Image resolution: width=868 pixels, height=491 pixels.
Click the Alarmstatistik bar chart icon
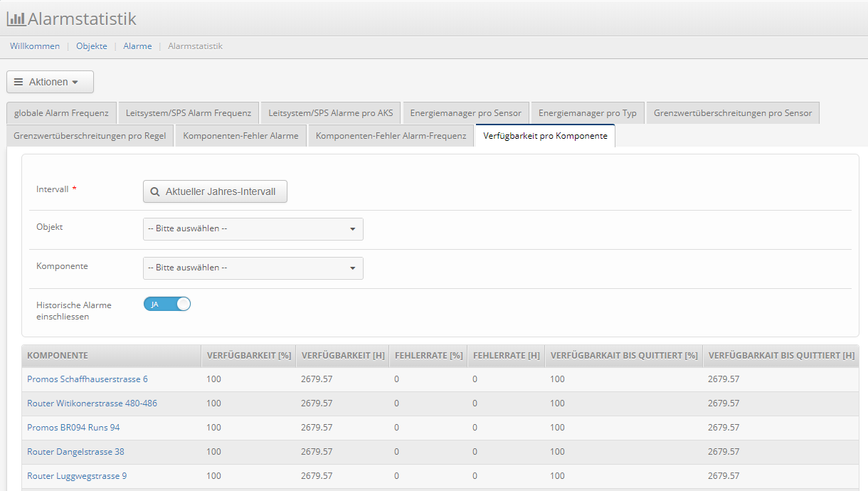click(x=16, y=19)
